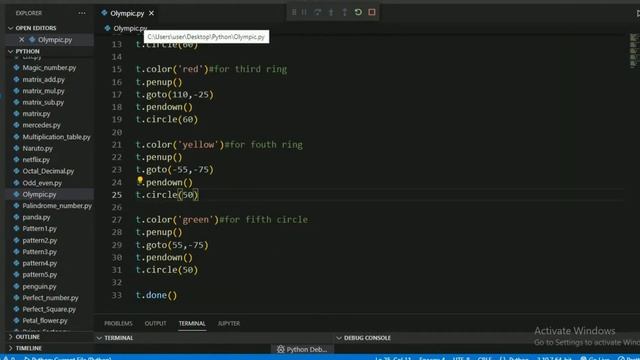Click the 'green' string on line 27
The height and width of the screenshot is (360, 640).
196,220
